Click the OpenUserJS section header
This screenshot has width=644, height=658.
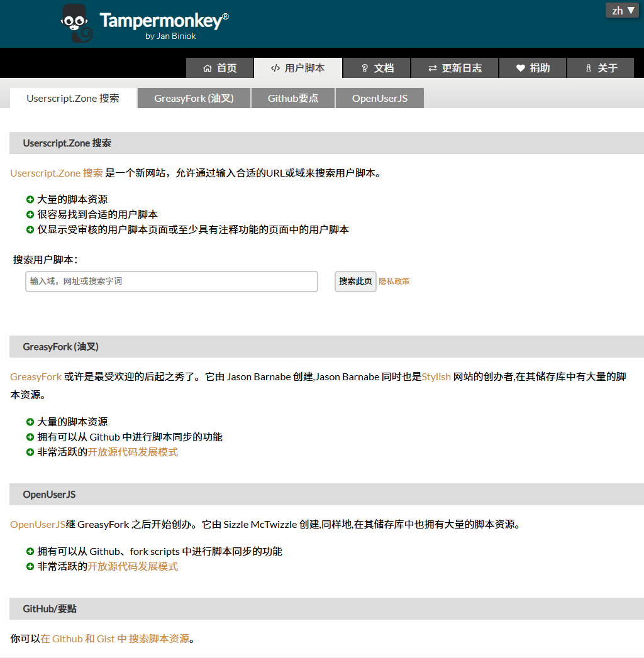coord(326,495)
